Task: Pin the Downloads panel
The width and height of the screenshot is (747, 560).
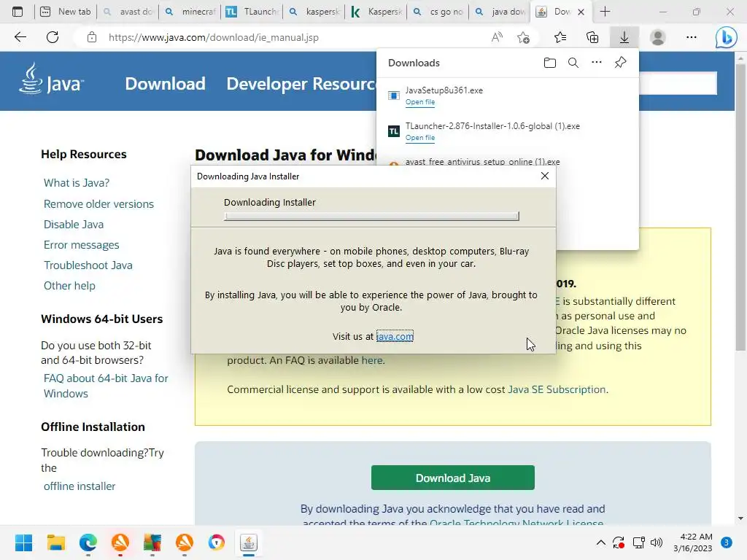Action: click(620, 63)
